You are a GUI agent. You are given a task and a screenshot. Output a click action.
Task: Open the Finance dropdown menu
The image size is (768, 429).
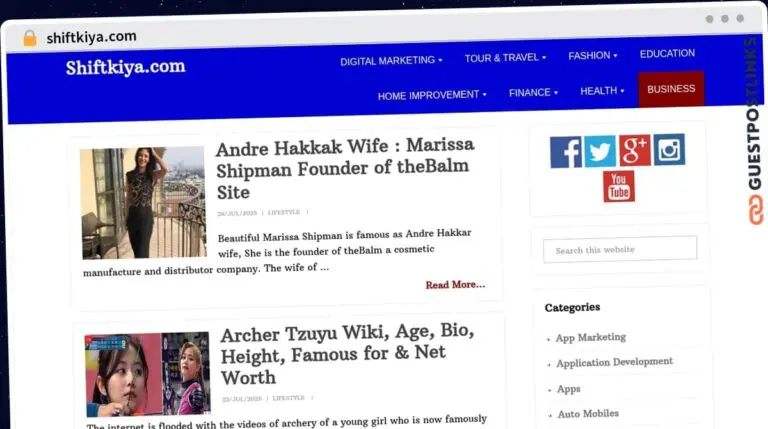tap(533, 93)
